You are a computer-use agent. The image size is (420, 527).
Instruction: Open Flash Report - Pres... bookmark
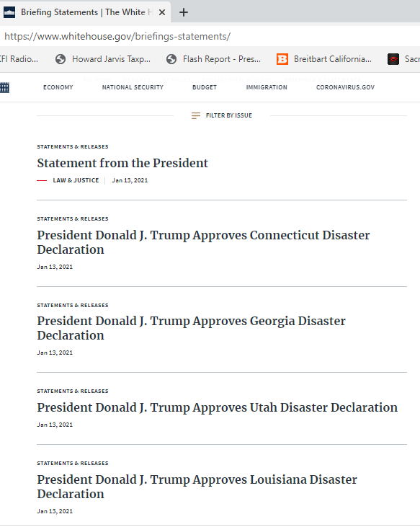pos(222,59)
